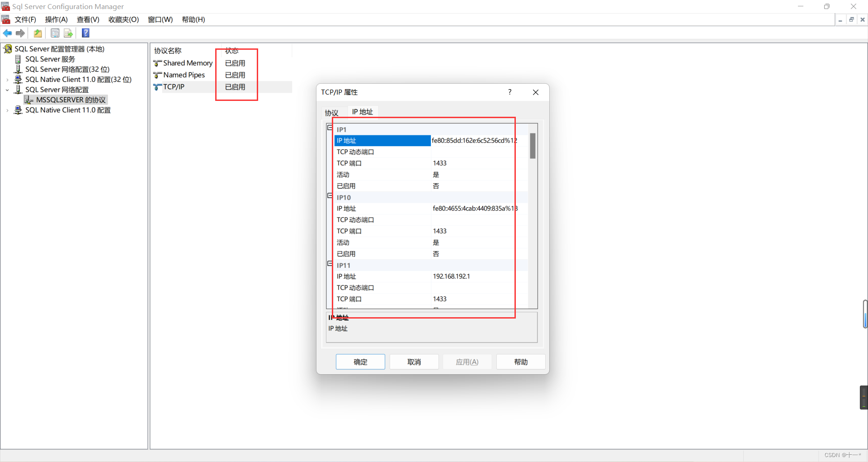Screen dimensions: 868x462
Task: Collapse the IP1 group in properties
Action: [x=330, y=128]
